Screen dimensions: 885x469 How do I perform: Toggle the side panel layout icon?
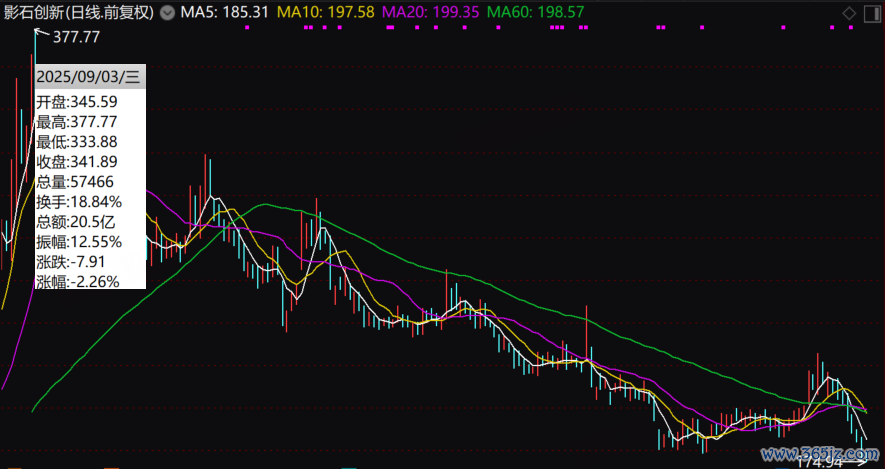(x=872, y=14)
